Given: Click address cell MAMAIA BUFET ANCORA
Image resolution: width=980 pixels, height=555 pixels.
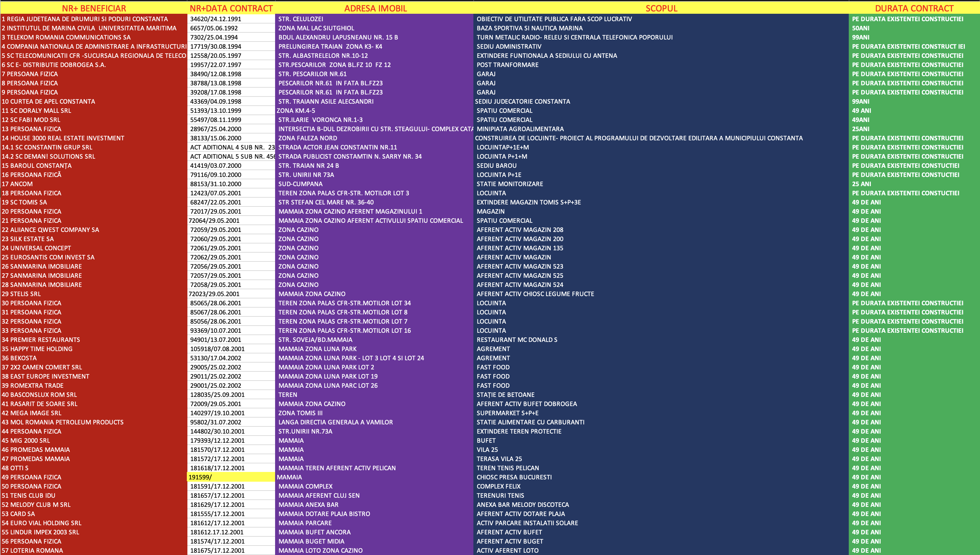Looking at the screenshot, I should pos(314,532).
